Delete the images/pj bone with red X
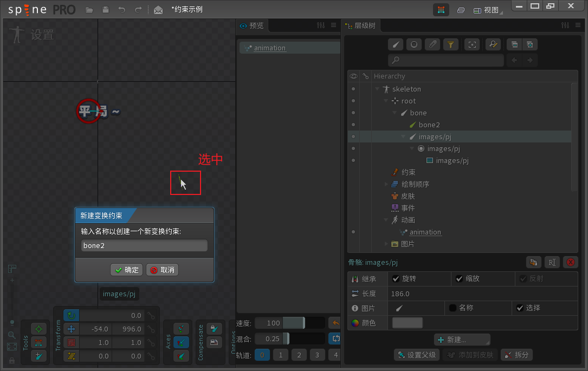The image size is (588, 371). coord(570,262)
